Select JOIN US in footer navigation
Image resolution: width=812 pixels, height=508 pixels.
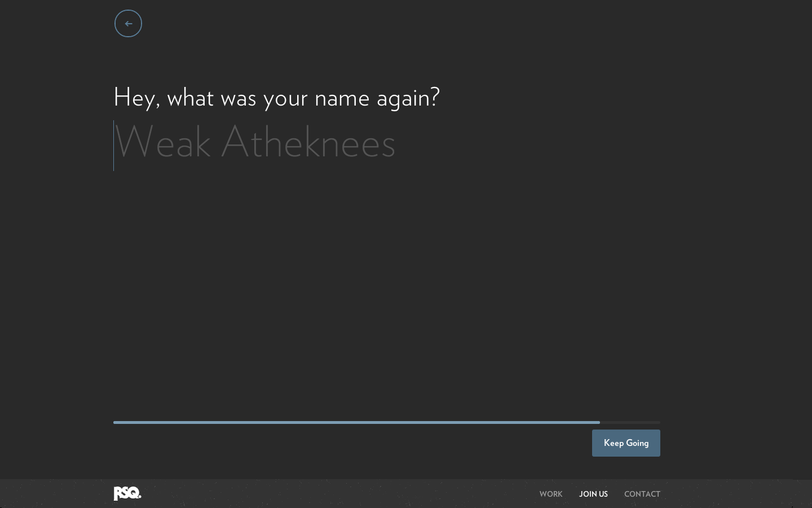tap(593, 494)
